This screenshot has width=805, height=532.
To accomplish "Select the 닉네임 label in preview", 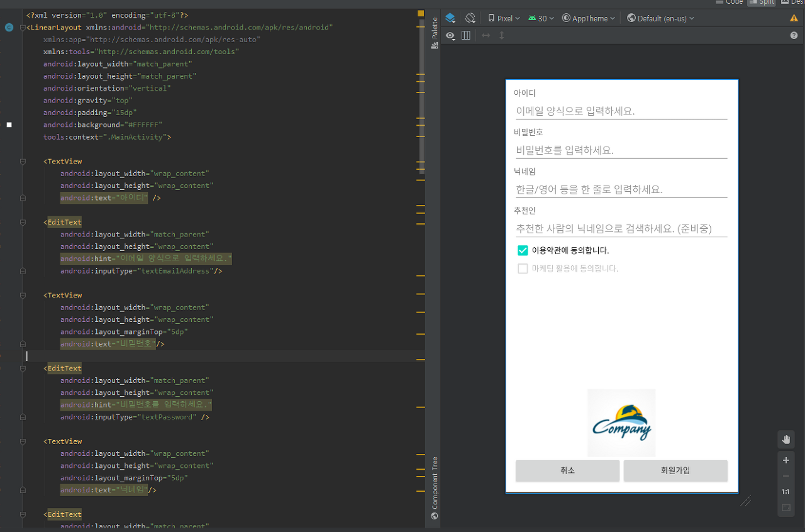I will [525, 171].
